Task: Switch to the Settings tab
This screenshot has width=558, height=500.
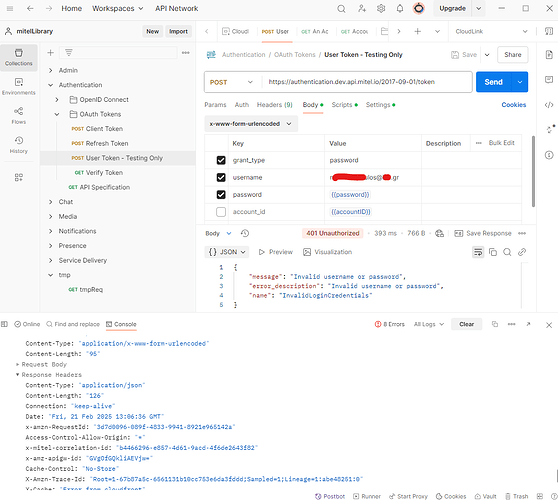Action: pos(380,105)
